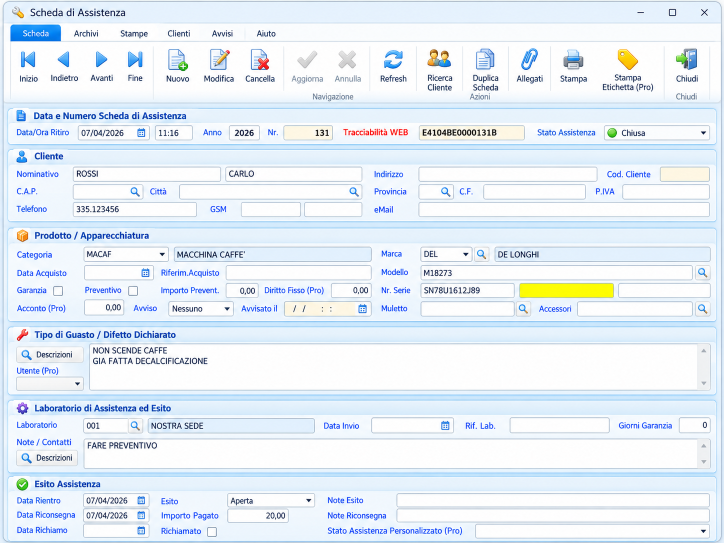Viewport: 724px width, 543px height.
Task: Open the Stampe menu
Action: pos(134,33)
